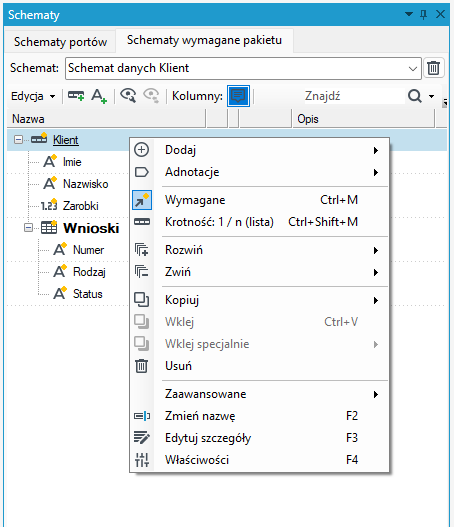Image resolution: width=454 pixels, height=527 pixels.
Task: Click the add-structure icon in the toolbar
Action: tap(76, 96)
